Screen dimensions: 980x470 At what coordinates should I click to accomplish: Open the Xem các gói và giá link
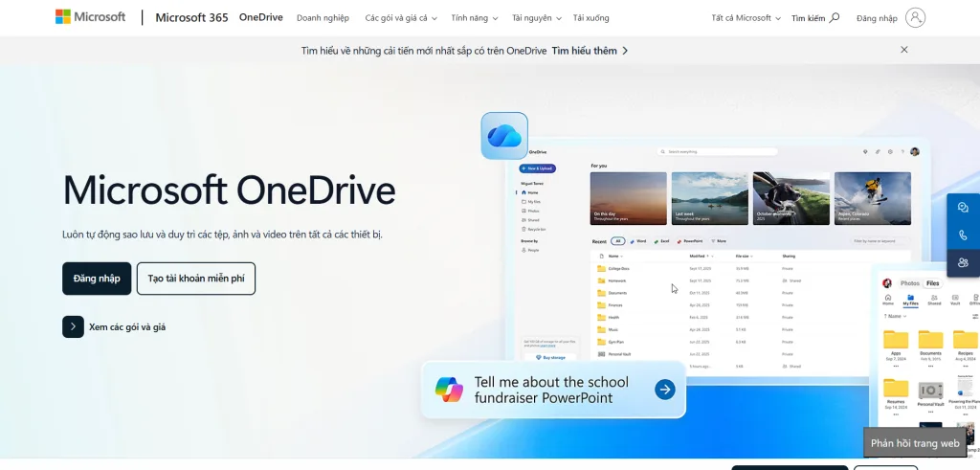pyautogui.click(x=127, y=326)
